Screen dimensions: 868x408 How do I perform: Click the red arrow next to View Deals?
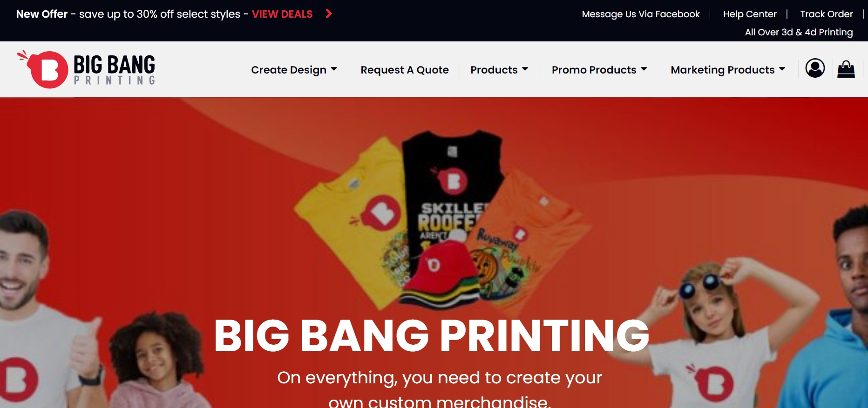(329, 13)
